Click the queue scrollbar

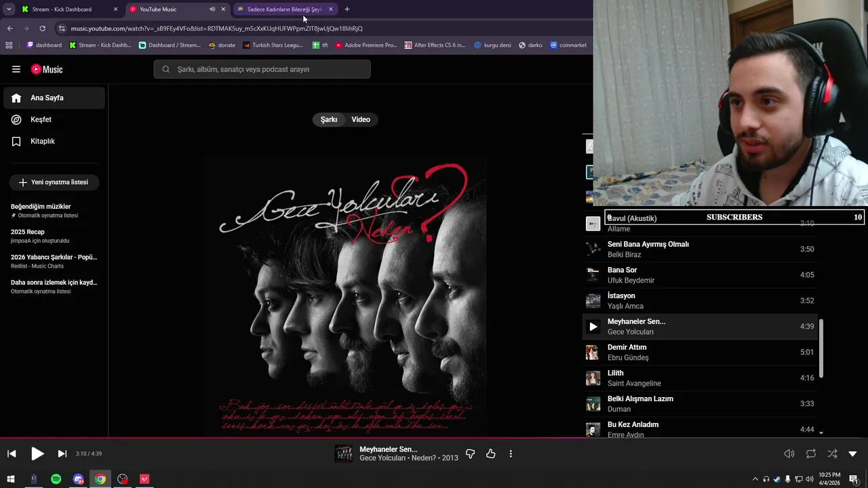coord(821,348)
